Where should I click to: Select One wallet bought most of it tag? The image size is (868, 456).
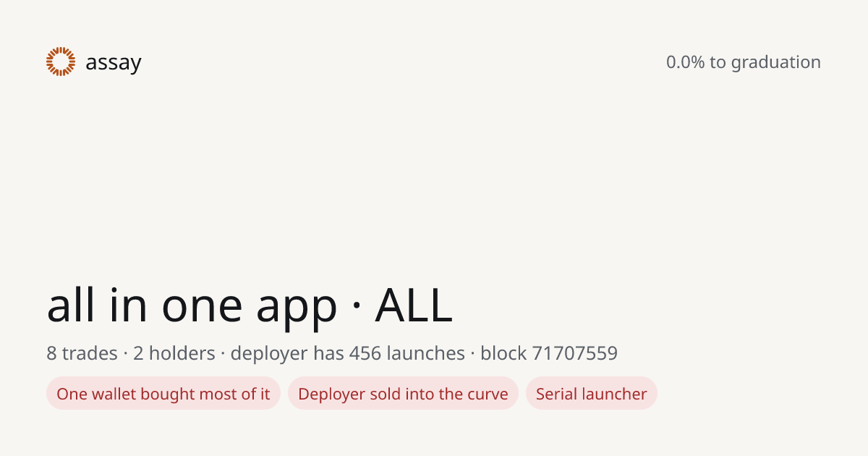163,393
